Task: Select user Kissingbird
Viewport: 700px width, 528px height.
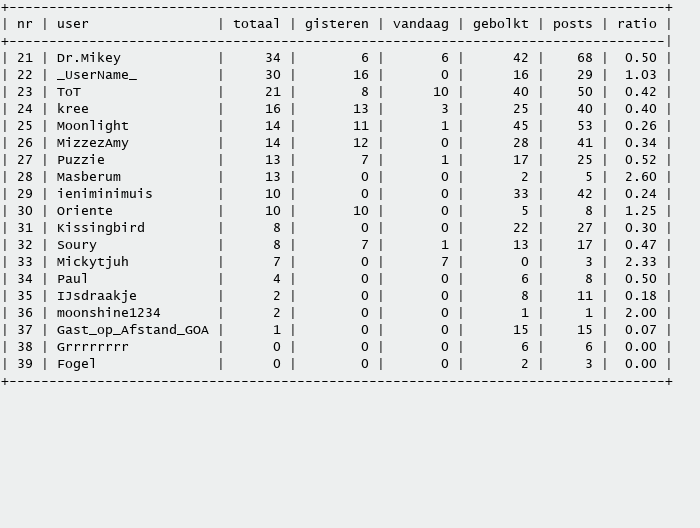Action: click(x=100, y=228)
